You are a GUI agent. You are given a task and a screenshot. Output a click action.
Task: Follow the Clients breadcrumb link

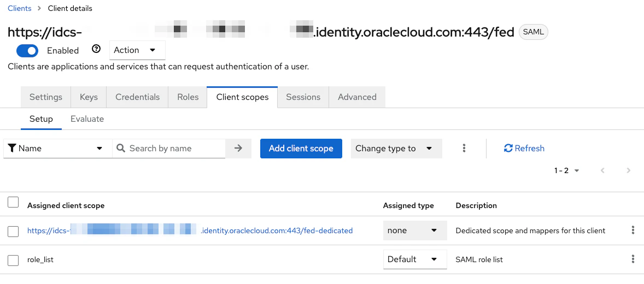[x=19, y=8]
